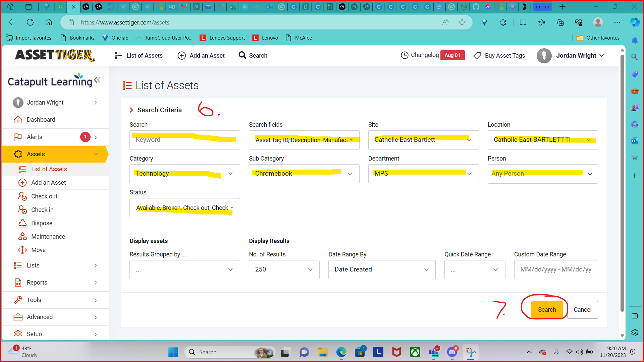Open the Person dropdown Any Person
The width and height of the screenshot is (644, 362).
tap(543, 174)
